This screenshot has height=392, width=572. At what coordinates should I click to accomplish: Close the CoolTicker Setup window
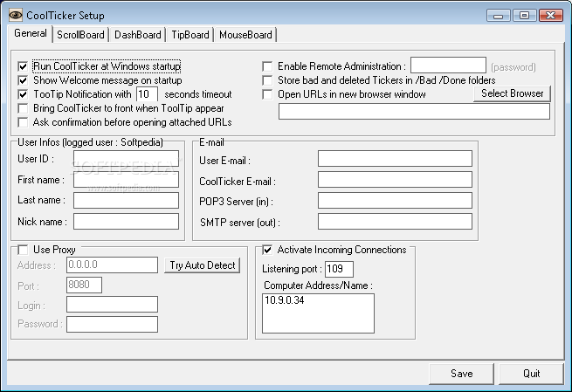[x=550, y=16]
